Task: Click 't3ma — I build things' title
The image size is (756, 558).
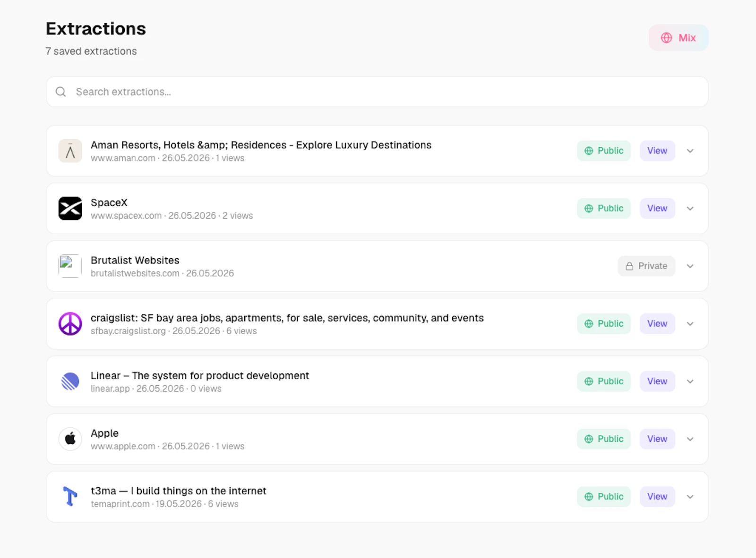Action: click(179, 491)
